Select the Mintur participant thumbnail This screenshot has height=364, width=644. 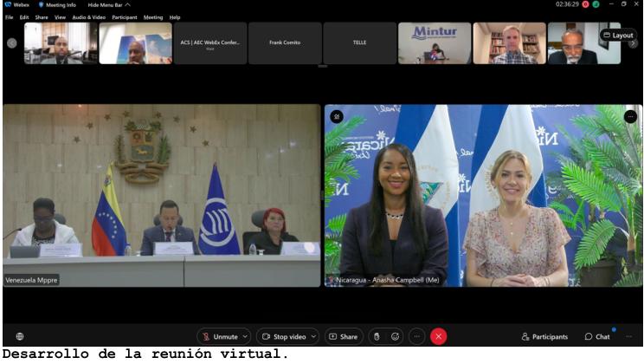[435, 43]
